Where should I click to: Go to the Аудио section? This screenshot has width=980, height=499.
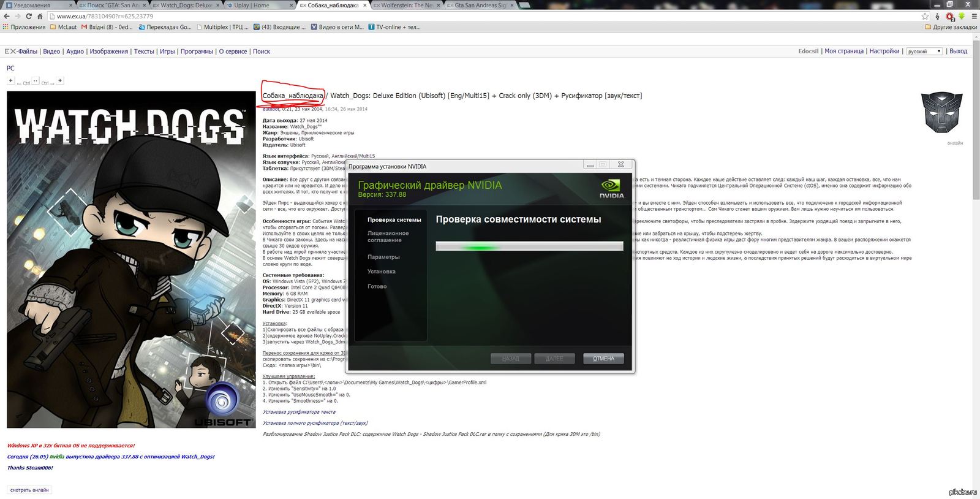point(75,51)
